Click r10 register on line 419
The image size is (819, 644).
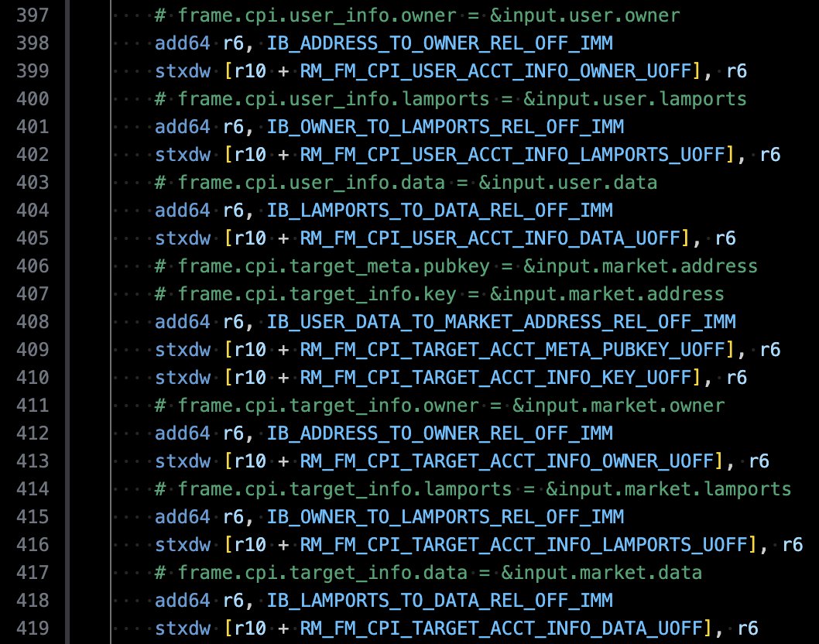250,629
